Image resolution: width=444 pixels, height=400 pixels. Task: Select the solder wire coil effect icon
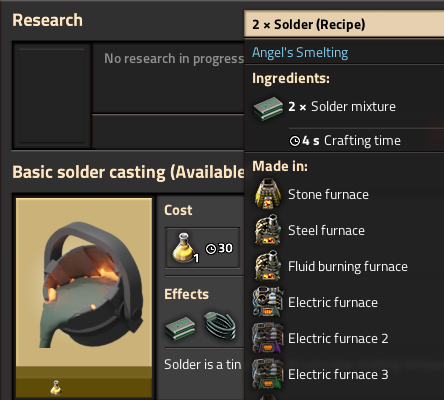[220, 326]
